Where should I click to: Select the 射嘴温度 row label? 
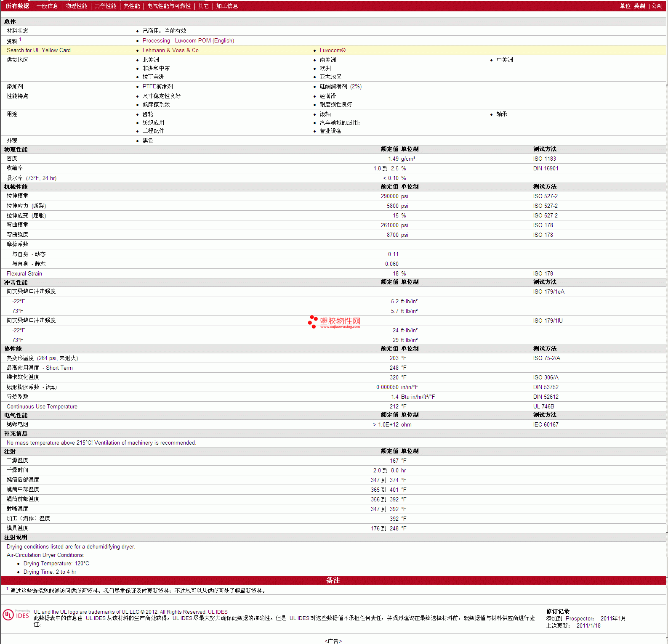[17, 509]
